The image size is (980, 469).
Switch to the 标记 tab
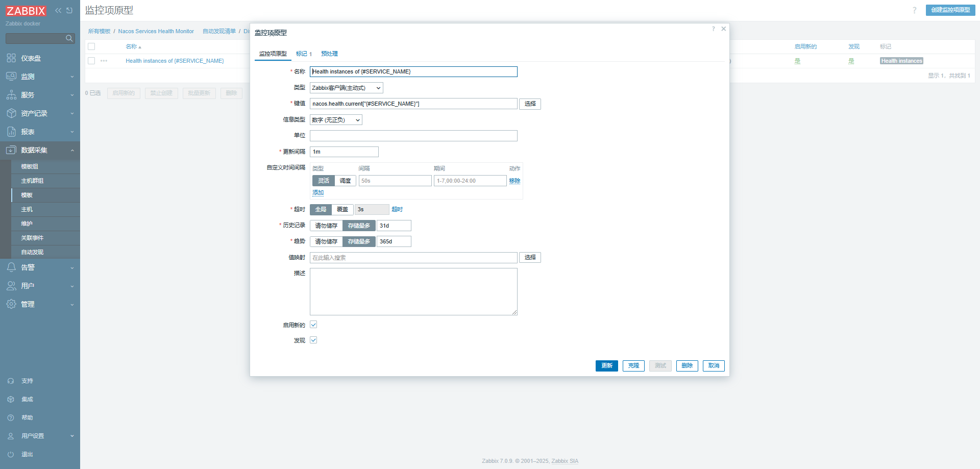tap(303, 54)
